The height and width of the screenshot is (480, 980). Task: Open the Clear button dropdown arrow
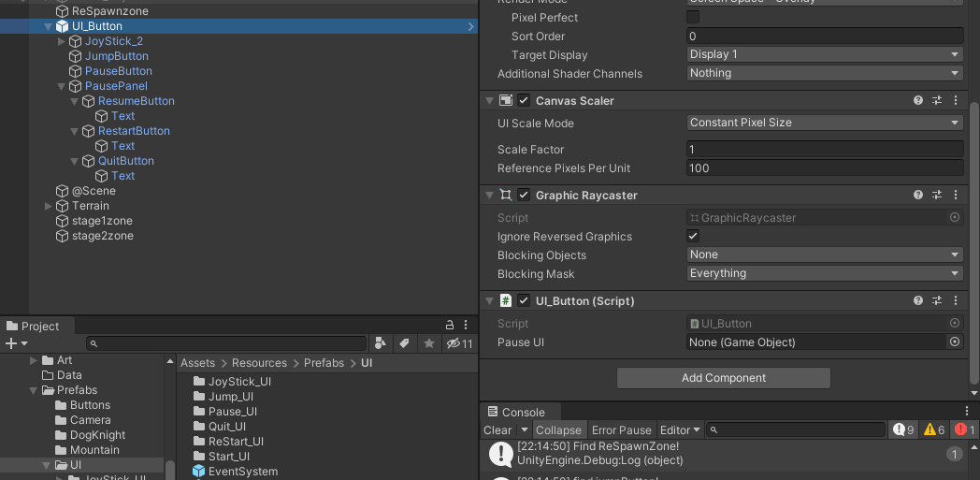pyautogui.click(x=525, y=429)
